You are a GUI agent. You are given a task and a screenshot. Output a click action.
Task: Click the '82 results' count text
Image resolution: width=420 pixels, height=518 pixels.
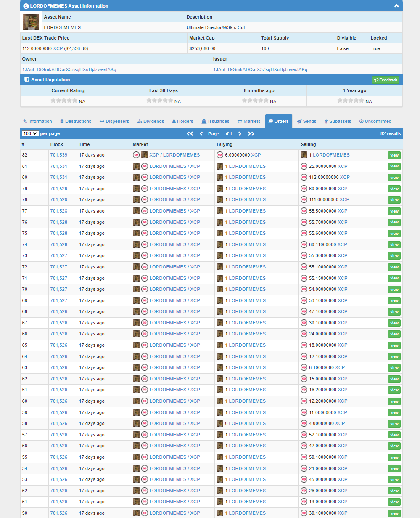point(391,133)
